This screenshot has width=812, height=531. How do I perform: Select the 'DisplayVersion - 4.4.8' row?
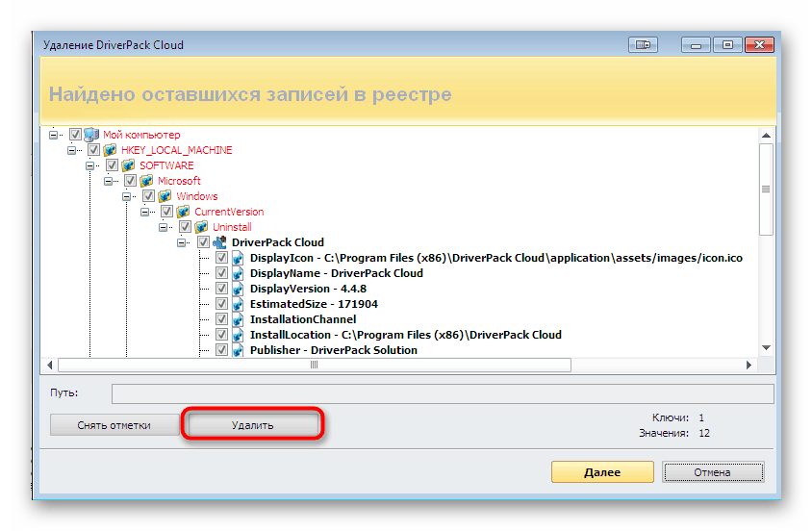pyautogui.click(x=308, y=289)
